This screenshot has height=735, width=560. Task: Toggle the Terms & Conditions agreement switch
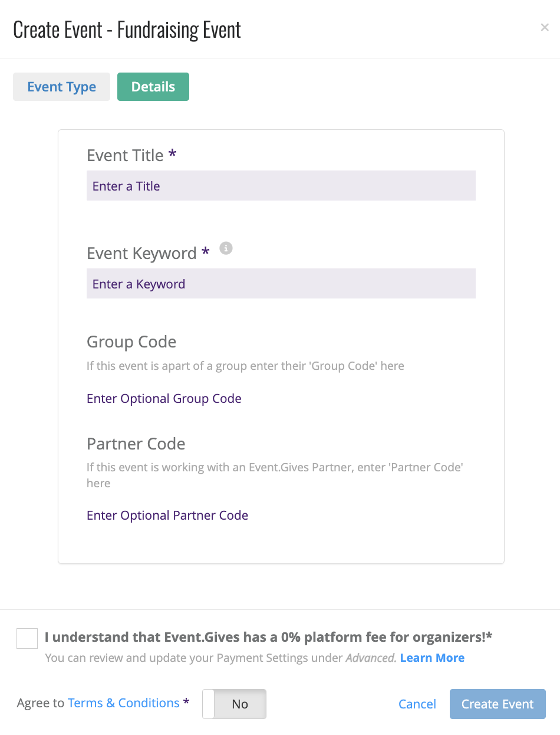coord(235,704)
